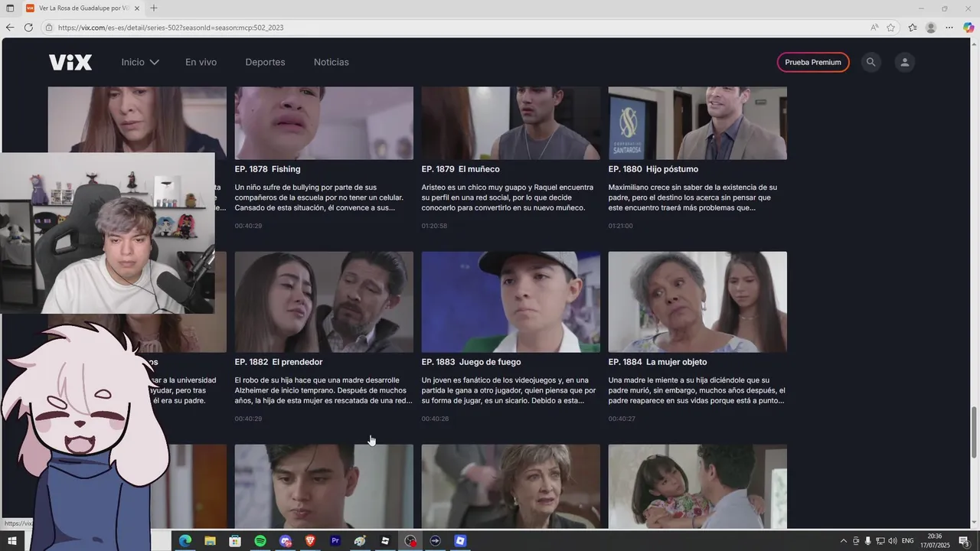Open Spotify from the taskbar
Screen dimensions: 980x551
pyautogui.click(x=260, y=541)
